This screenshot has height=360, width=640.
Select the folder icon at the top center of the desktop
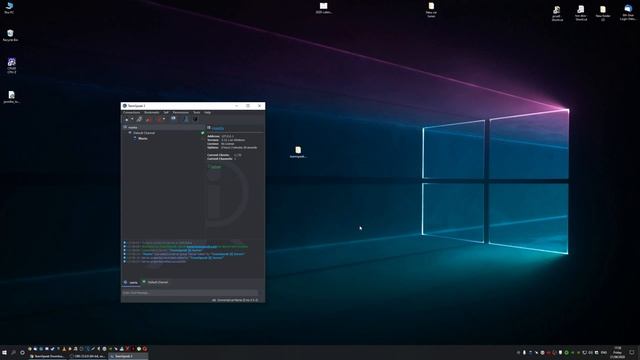[x=324, y=8]
